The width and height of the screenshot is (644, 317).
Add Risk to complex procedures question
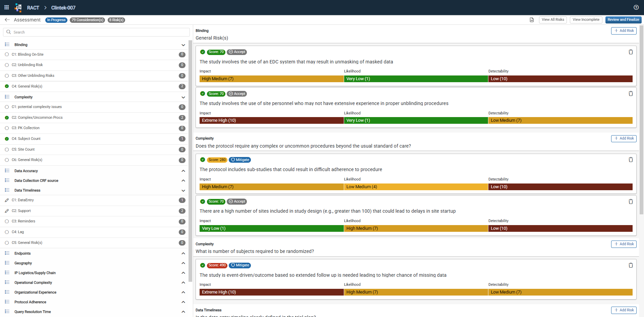click(624, 139)
